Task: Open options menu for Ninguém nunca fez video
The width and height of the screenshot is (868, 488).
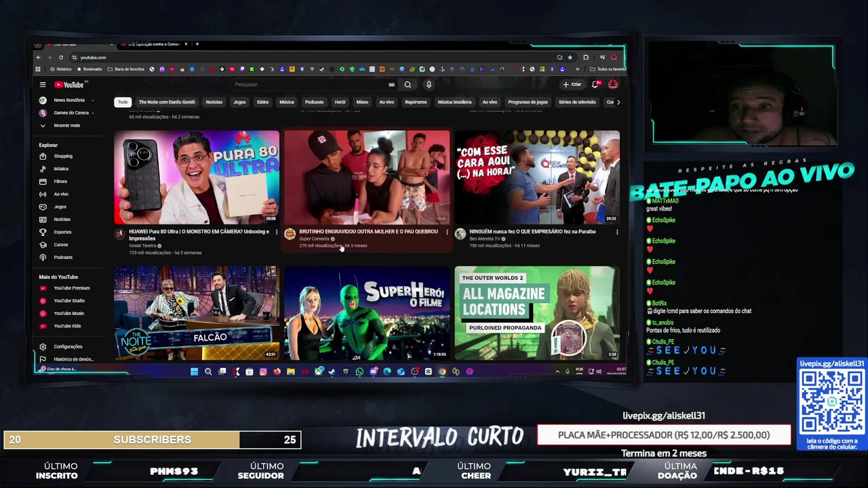Action: (x=617, y=232)
